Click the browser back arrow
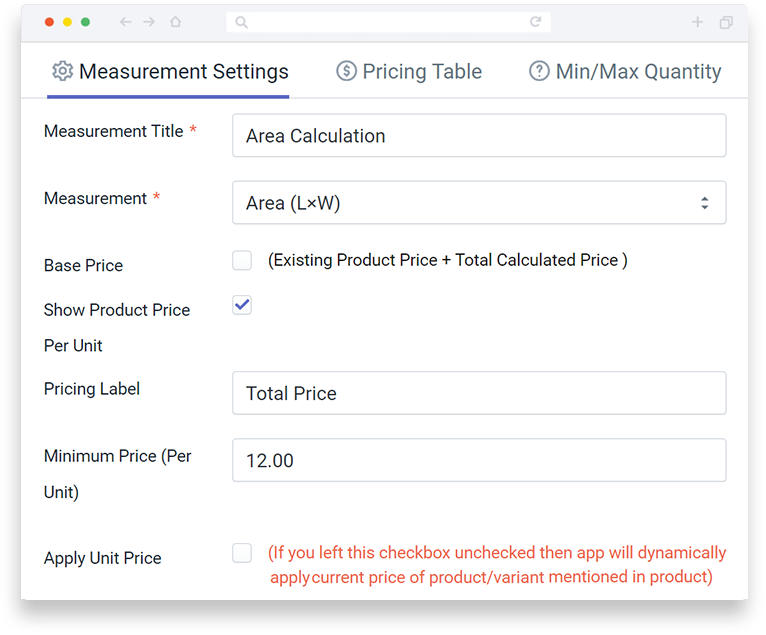This screenshot has width=766, height=635. click(126, 22)
